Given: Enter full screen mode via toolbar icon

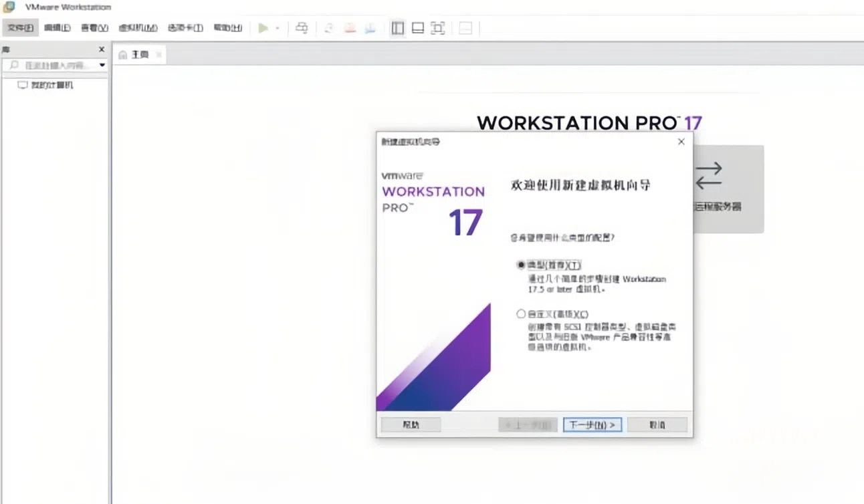Looking at the screenshot, I should point(437,28).
